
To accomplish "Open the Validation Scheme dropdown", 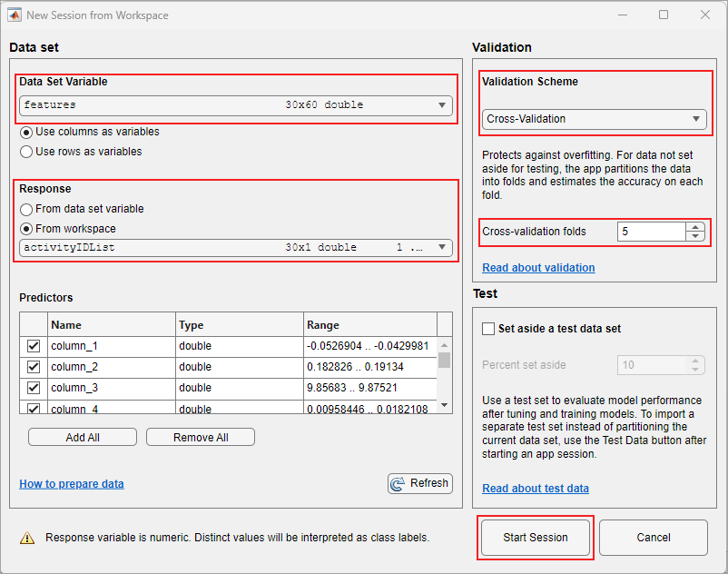I will click(696, 119).
